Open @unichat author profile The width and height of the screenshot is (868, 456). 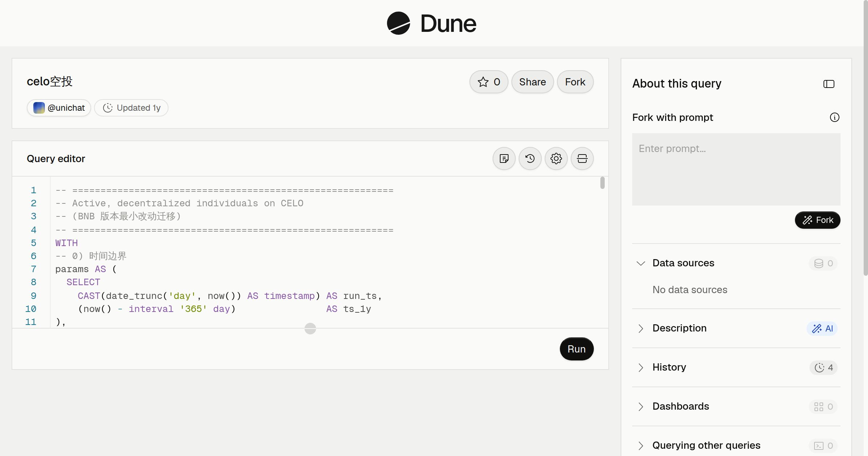(x=59, y=108)
